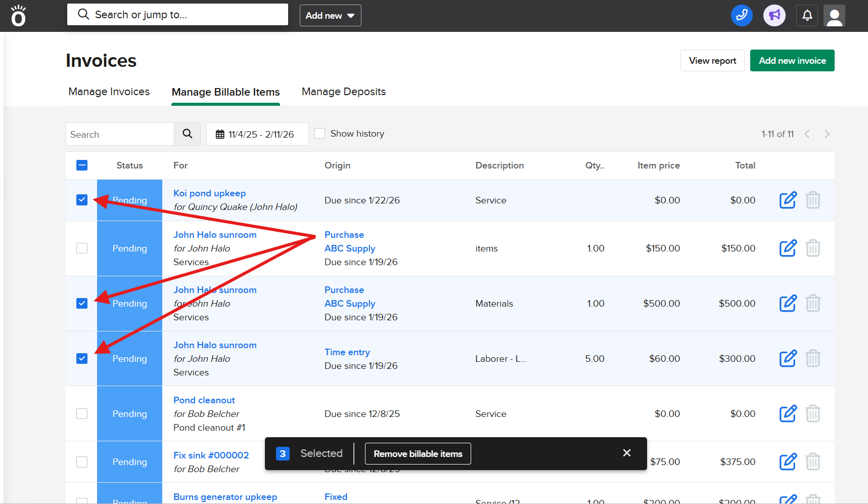Enable the Show history checkbox
The width and height of the screenshot is (868, 504).
click(319, 134)
